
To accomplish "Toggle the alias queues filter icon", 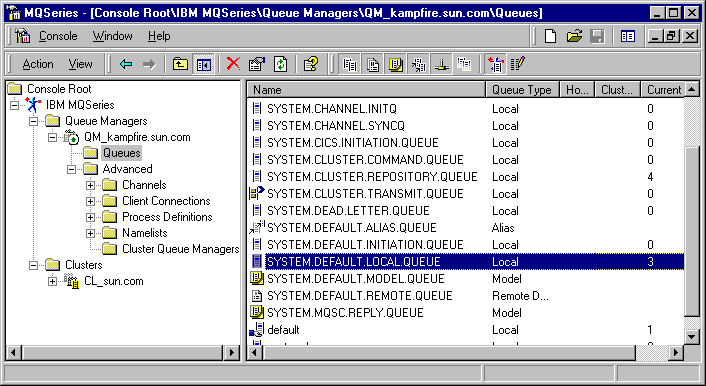I will (418, 64).
